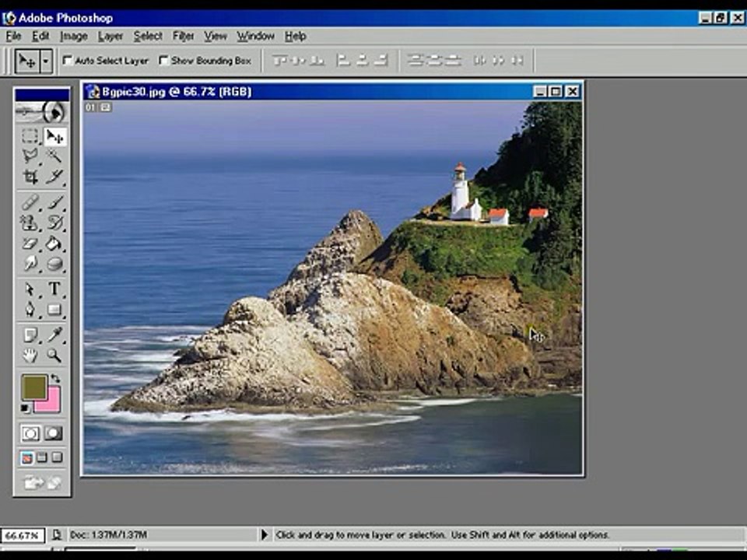Open the Image menu
This screenshot has height=560, width=747.
74,37
